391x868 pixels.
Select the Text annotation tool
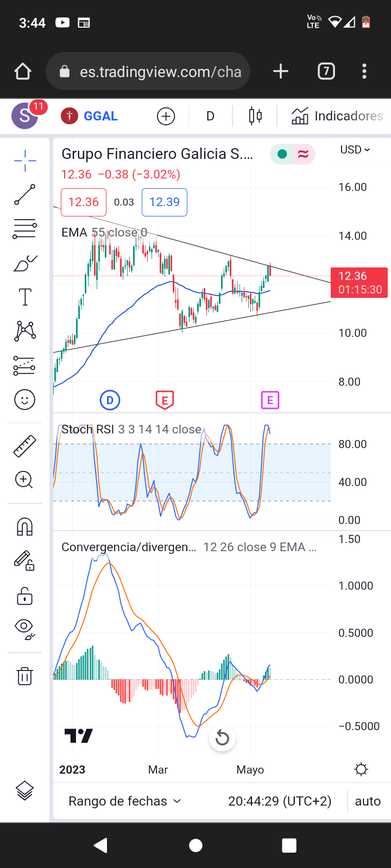25,297
